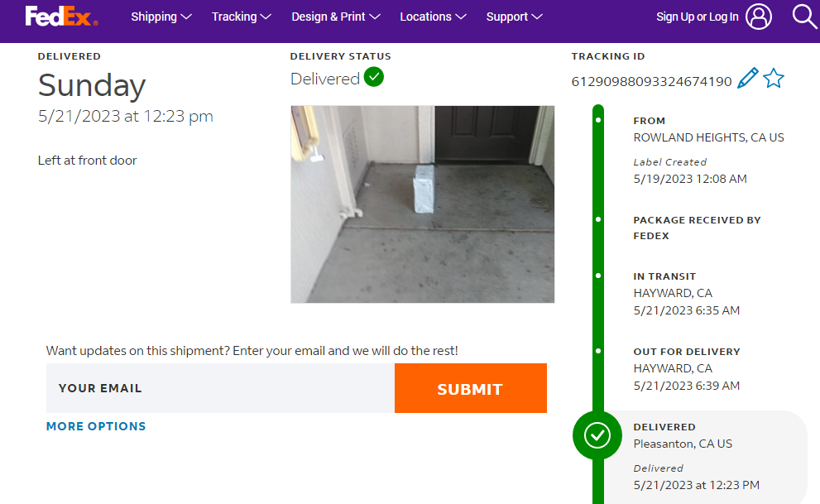Expand the Tracking dropdown menu
820x504 pixels.
tap(241, 17)
